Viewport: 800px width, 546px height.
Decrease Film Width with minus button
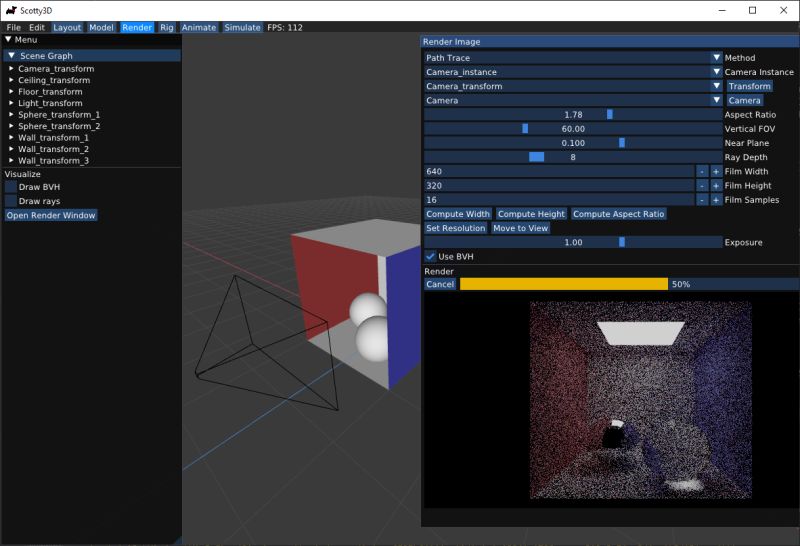[702, 171]
